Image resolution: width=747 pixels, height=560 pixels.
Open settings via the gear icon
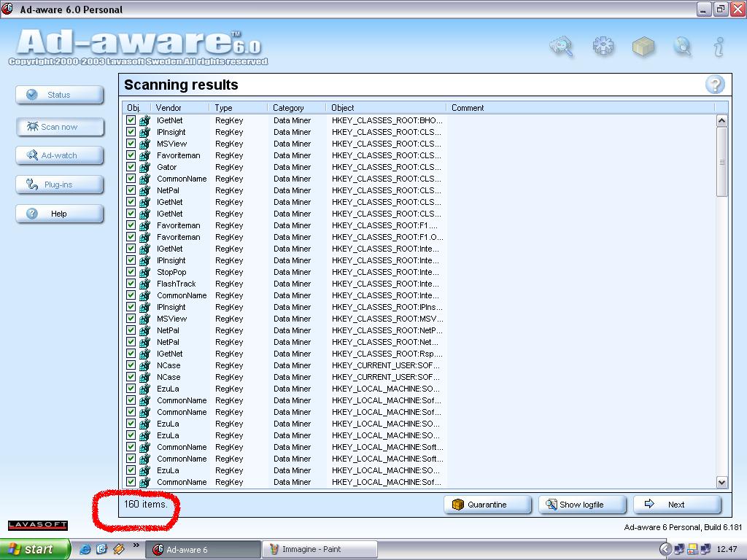(x=603, y=46)
